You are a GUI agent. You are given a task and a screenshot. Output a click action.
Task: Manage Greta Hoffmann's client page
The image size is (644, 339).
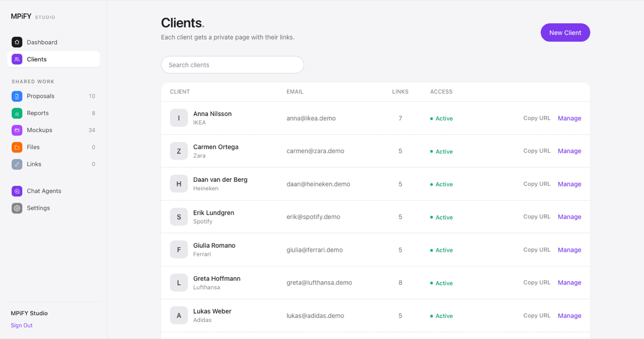(570, 283)
